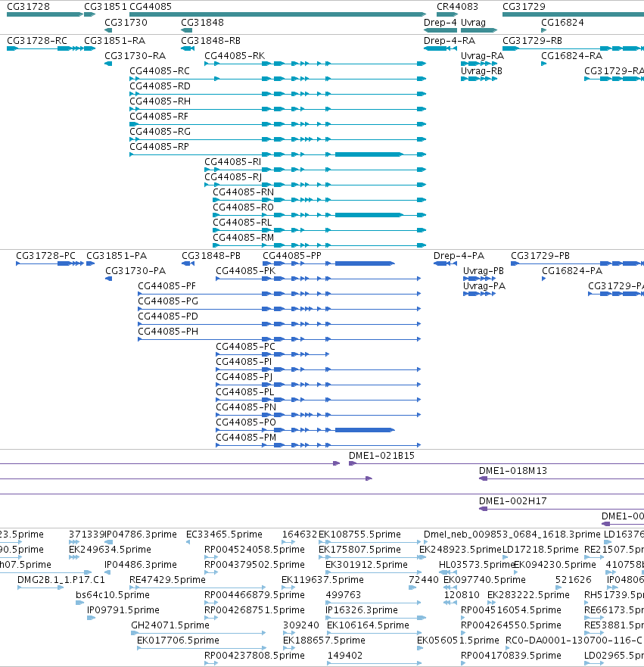Screen dimensions: 644x667
Task: Click cDNA IP16326.3prime
Action: pos(376,618)
